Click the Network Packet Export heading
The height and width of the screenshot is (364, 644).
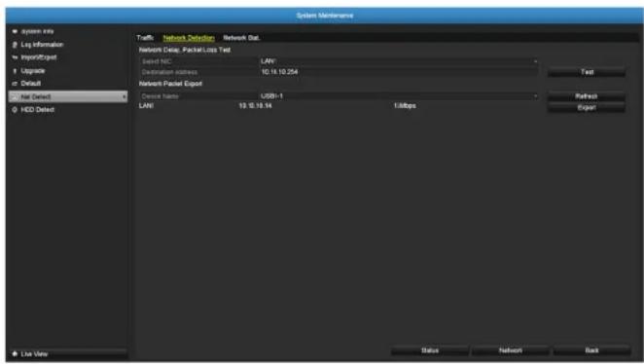(170, 84)
